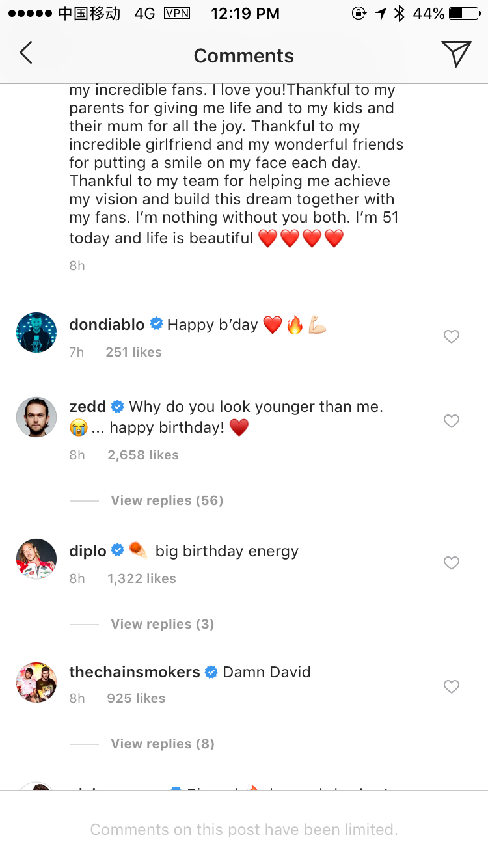View the 251 likes on dondiablo's comment
Screen dimensions: 488x868
(x=133, y=352)
